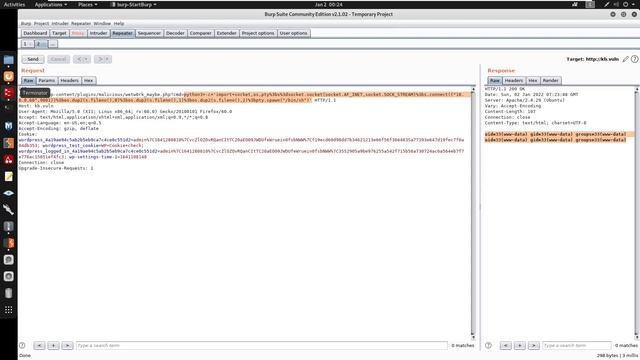Open the volume icon in system tray

616,4
